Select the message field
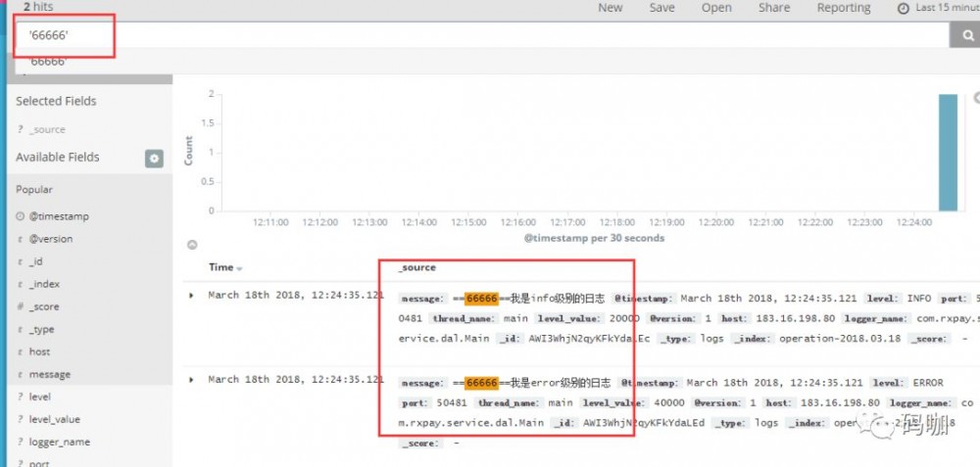 click(49, 375)
